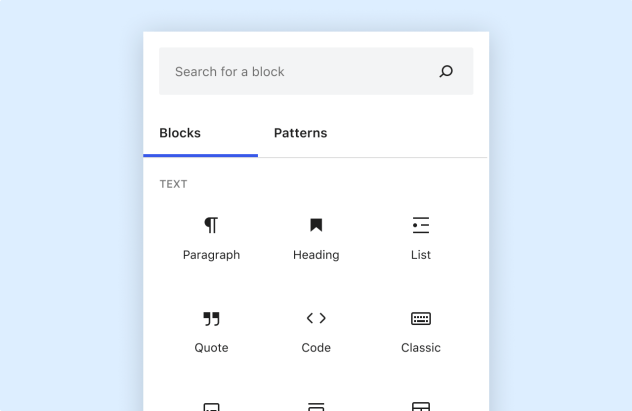The image size is (632, 411).
Task: Insert the Code block angle-brackets icon
Action: click(x=316, y=318)
